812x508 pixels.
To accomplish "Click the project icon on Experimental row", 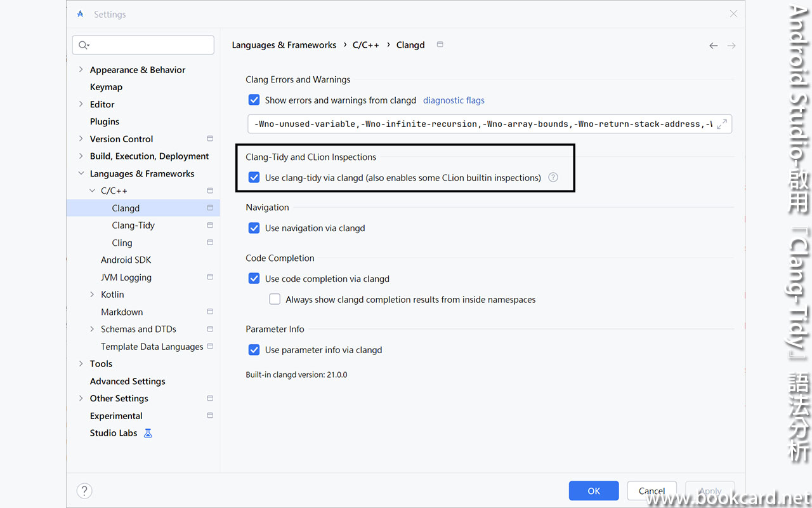I will pyautogui.click(x=210, y=415).
